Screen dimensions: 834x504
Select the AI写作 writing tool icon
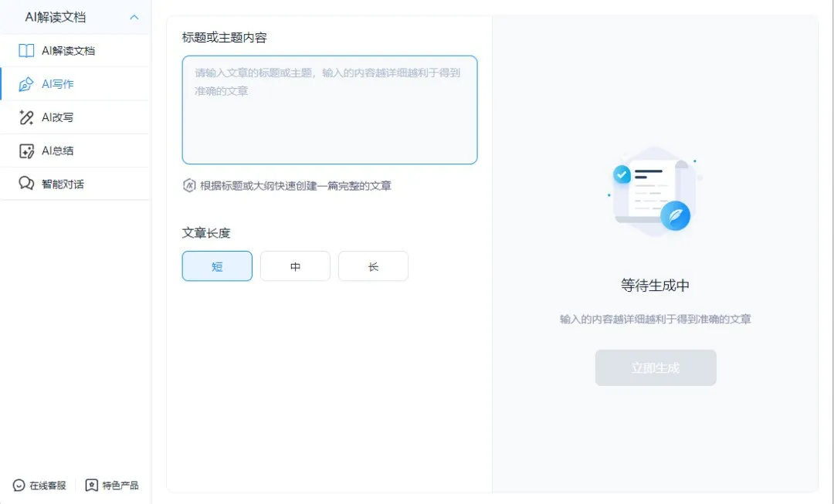coord(25,83)
